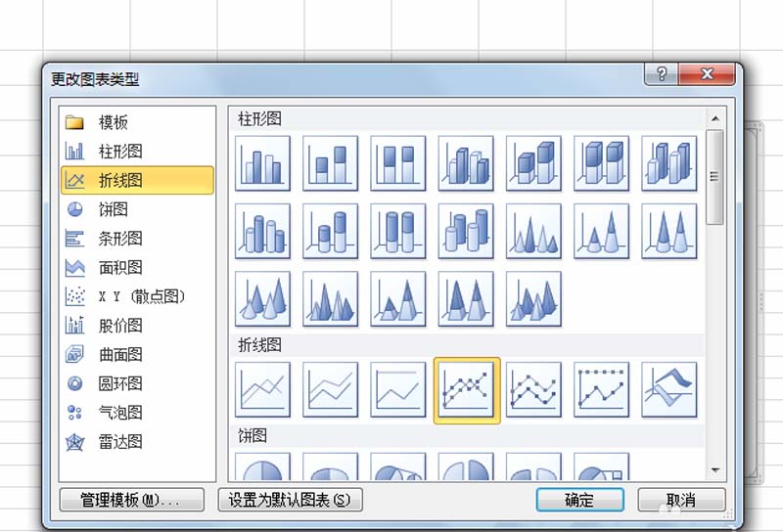Choose the 条形图 category

coord(137,238)
